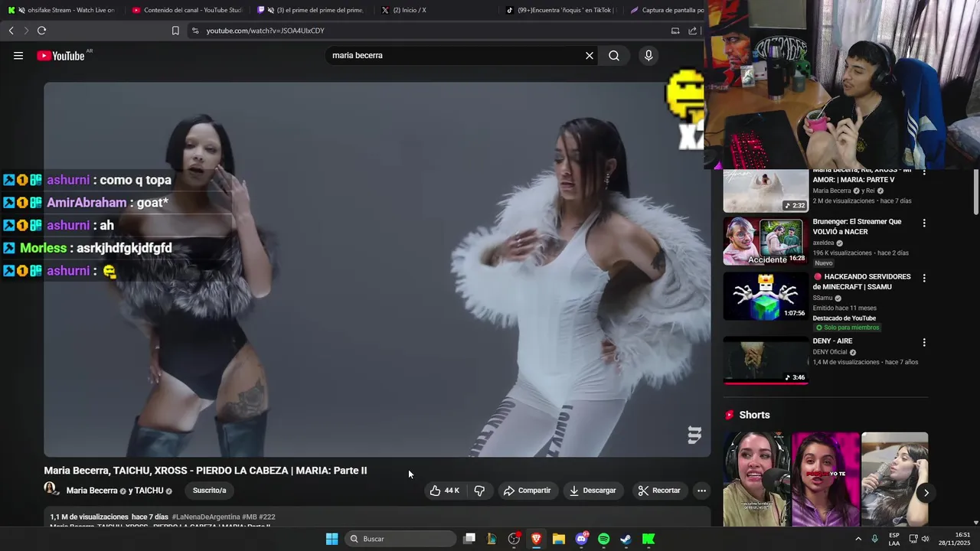
Task: Click the Shorts section heading
Action: pyautogui.click(x=754, y=415)
